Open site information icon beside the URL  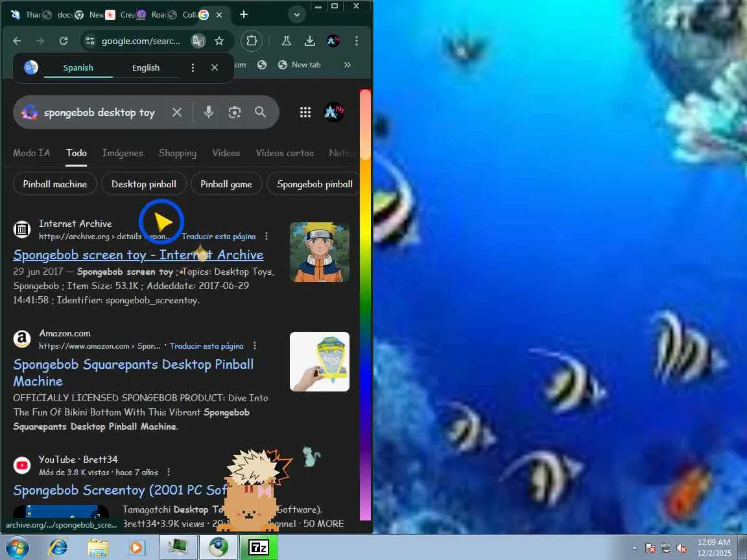point(90,41)
